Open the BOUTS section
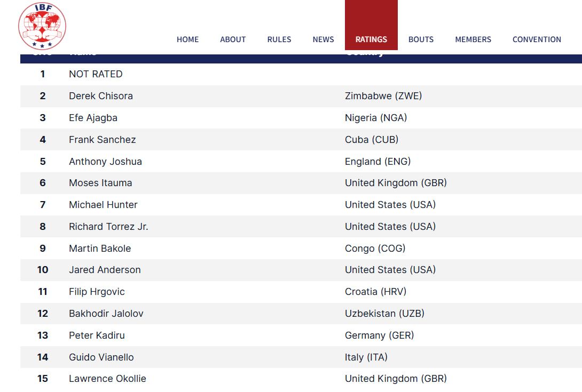Image resolution: width=582 pixels, height=392 pixels. pos(421,39)
